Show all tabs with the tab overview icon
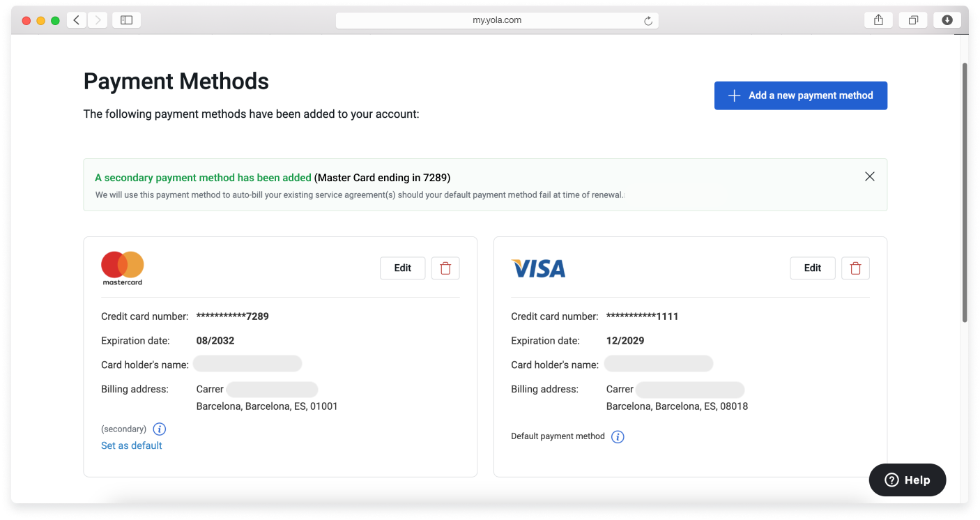 point(912,20)
